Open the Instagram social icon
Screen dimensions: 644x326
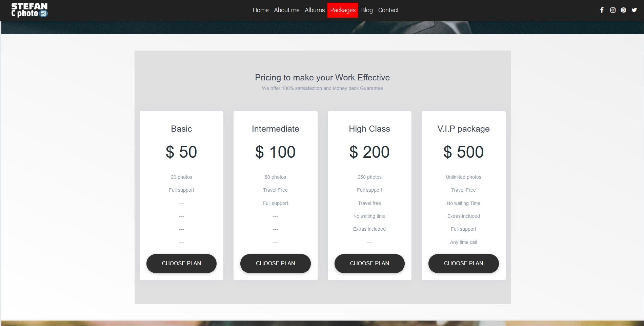coord(612,10)
